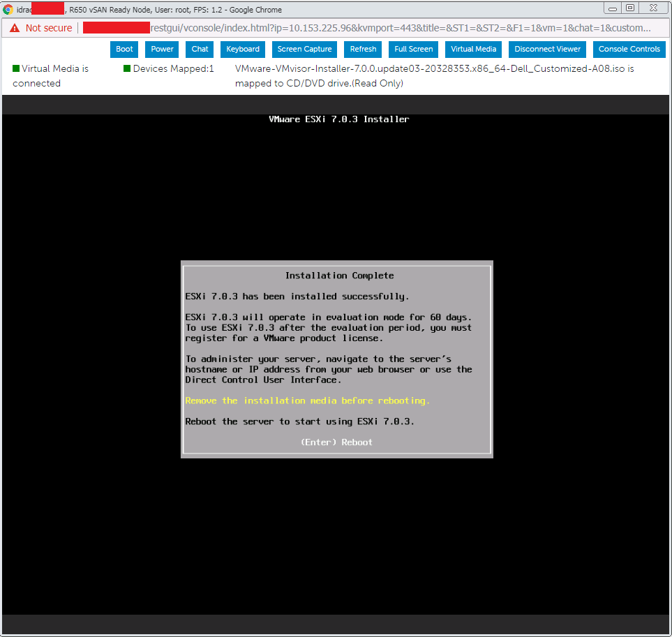The image size is (672, 637).
Task: Open the Virtual Media dialog
Action: click(x=474, y=50)
